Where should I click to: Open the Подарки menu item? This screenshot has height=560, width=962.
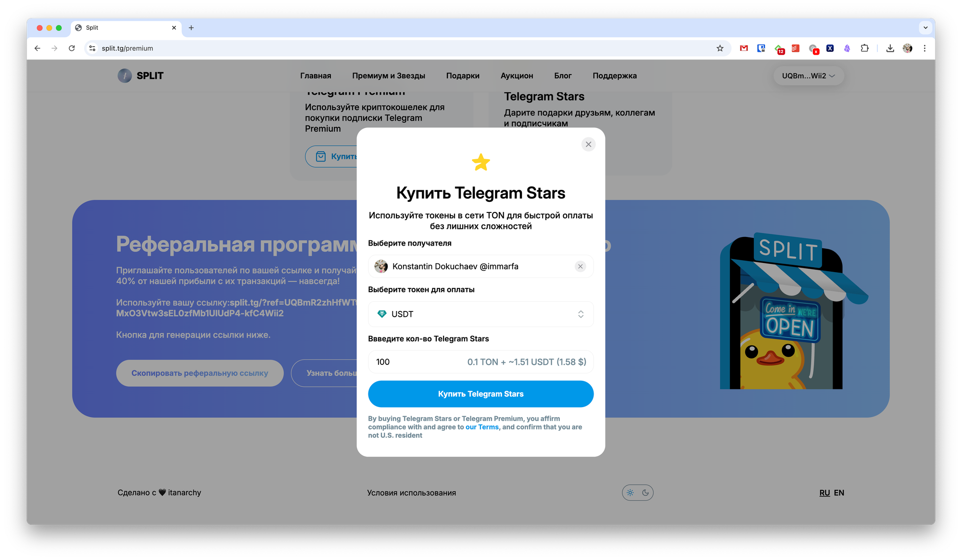(x=463, y=76)
